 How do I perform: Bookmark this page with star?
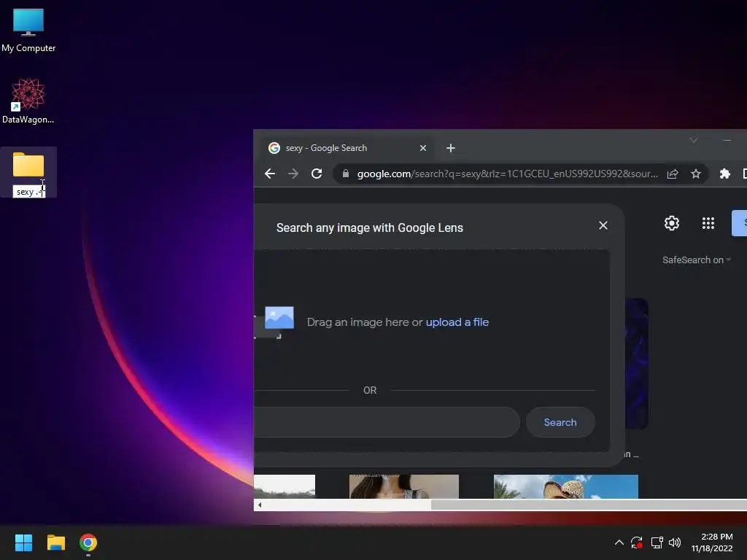pos(696,174)
